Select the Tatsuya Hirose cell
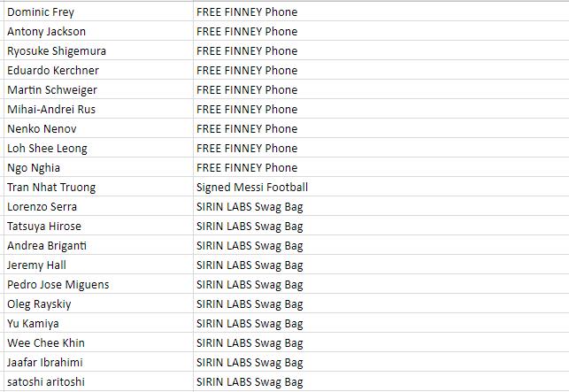Screen dimensions: 569x392 coord(98,226)
